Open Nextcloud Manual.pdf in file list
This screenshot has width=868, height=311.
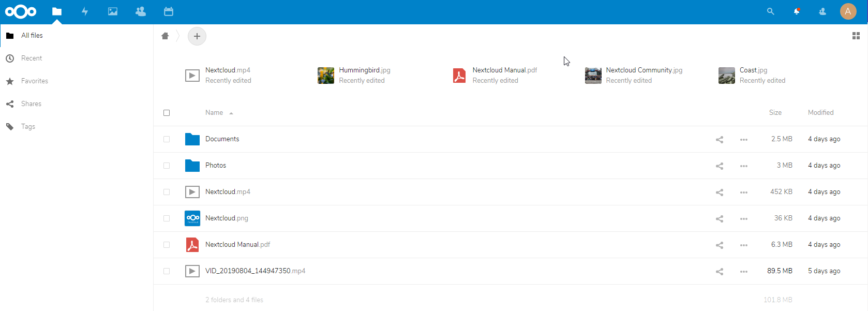tap(238, 245)
